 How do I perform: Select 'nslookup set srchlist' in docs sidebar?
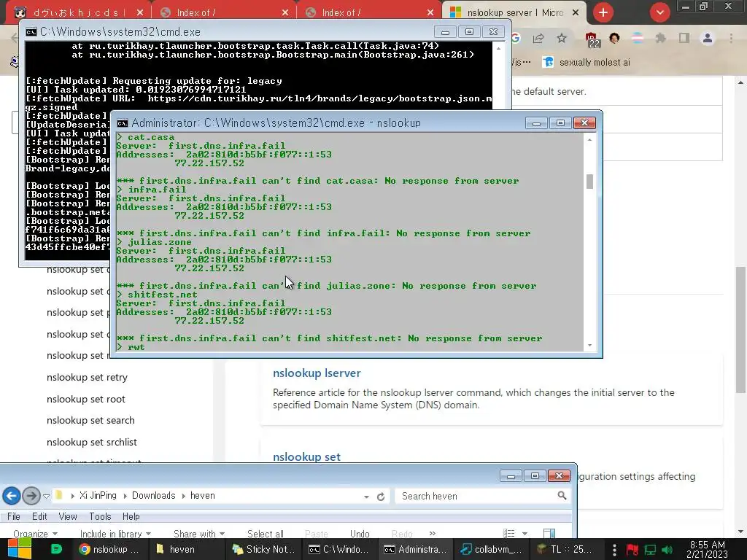91,442
